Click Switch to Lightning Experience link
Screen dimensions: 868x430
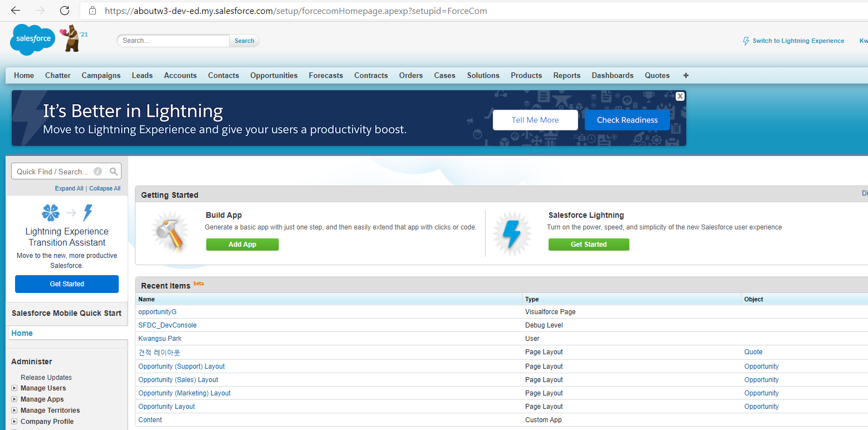(798, 41)
